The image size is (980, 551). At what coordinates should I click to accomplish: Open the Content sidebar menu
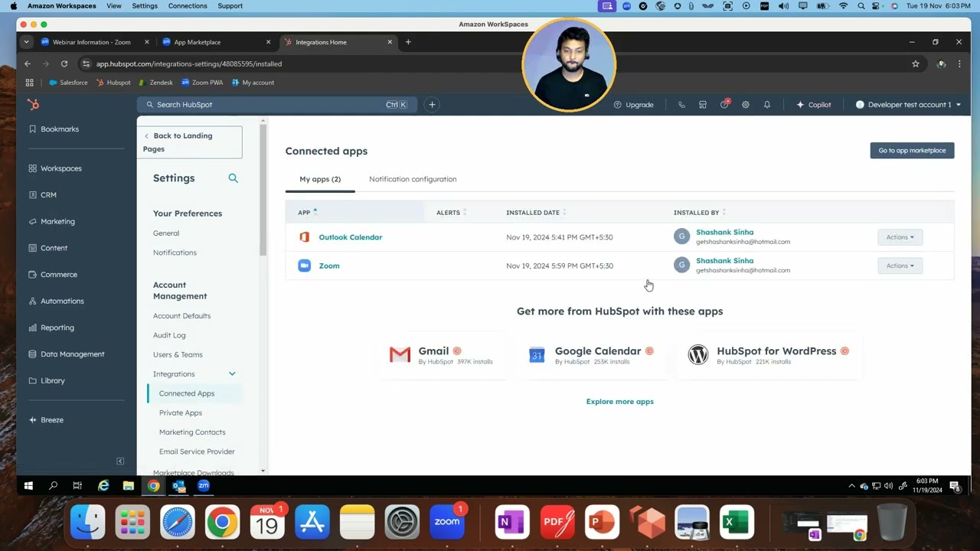[x=47, y=248]
